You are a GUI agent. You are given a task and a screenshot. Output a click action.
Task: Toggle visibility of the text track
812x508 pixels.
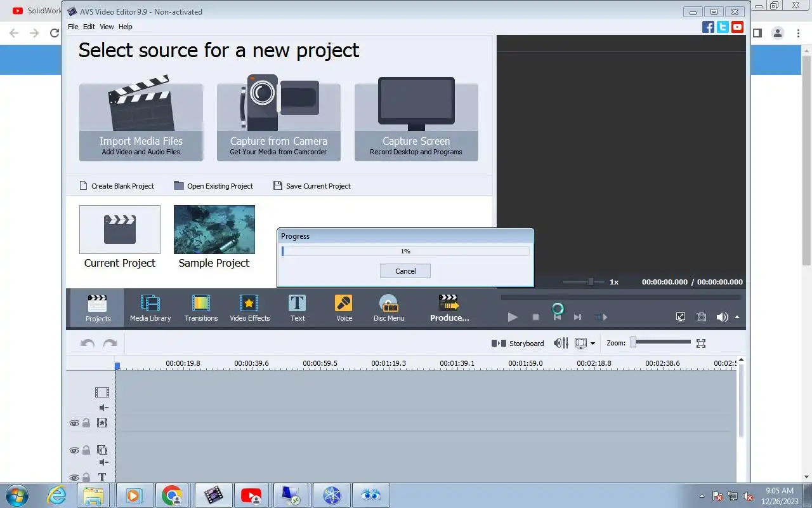pyautogui.click(x=74, y=478)
